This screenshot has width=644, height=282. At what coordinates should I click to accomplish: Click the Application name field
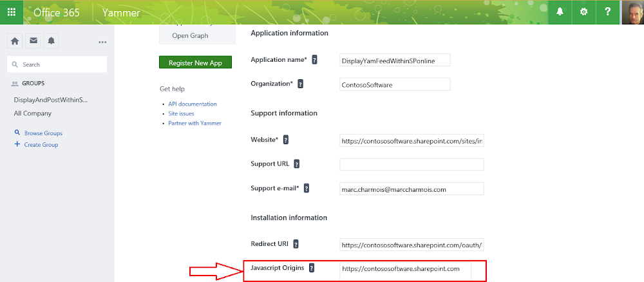(x=395, y=60)
